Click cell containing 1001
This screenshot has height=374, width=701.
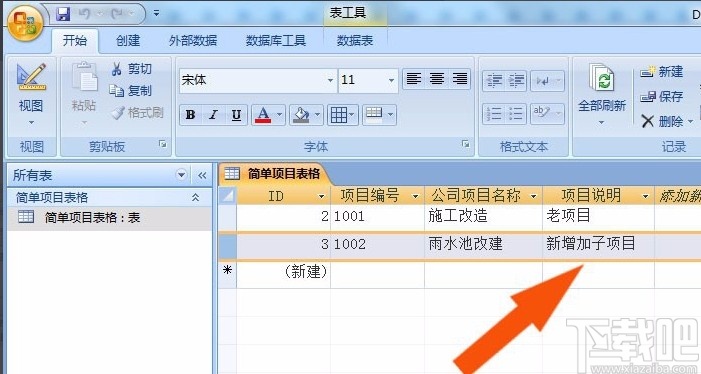coord(377,217)
